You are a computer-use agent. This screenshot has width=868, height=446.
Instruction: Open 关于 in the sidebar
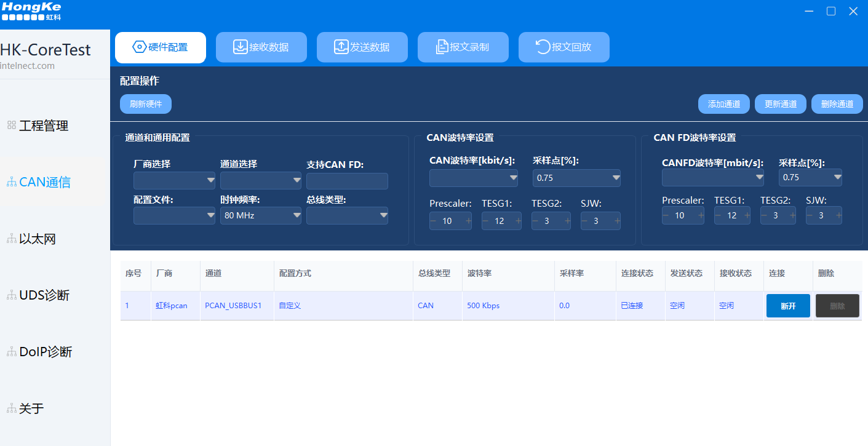pyautogui.click(x=31, y=408)
